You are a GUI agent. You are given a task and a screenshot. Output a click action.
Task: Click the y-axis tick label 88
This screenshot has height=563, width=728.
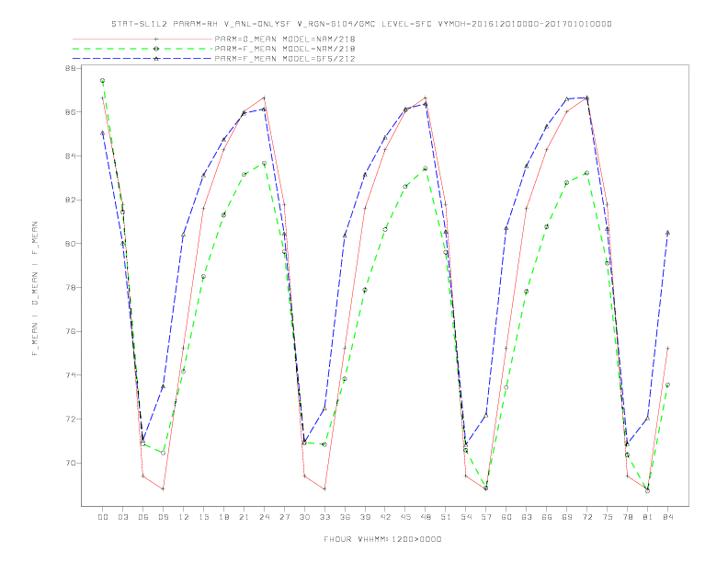70,68
